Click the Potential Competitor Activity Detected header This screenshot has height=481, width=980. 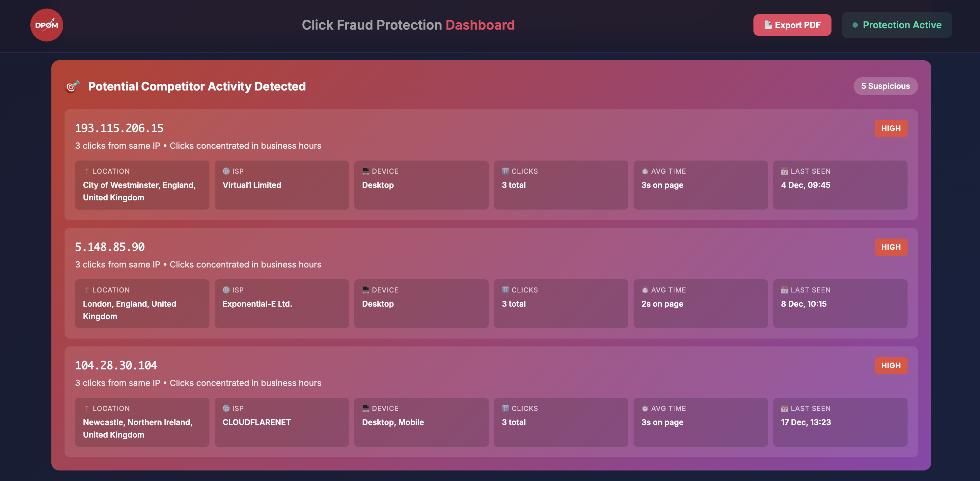click(197, 86)
